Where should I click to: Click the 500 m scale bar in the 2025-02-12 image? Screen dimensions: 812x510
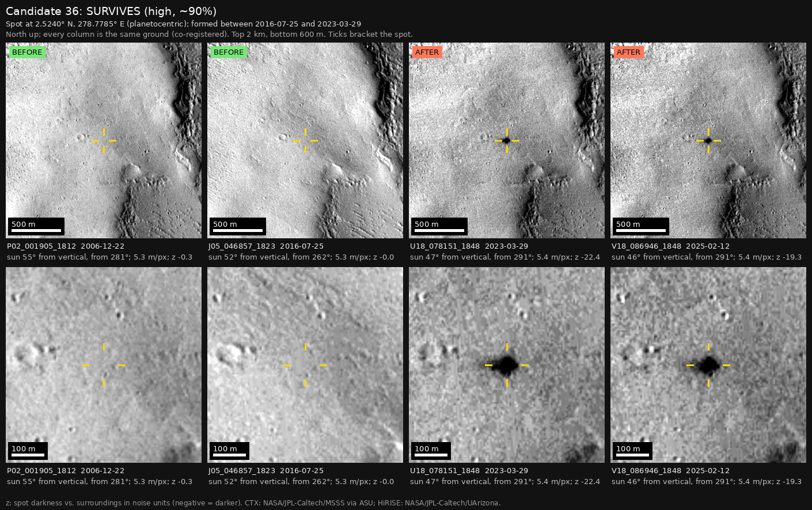point(641,226)
